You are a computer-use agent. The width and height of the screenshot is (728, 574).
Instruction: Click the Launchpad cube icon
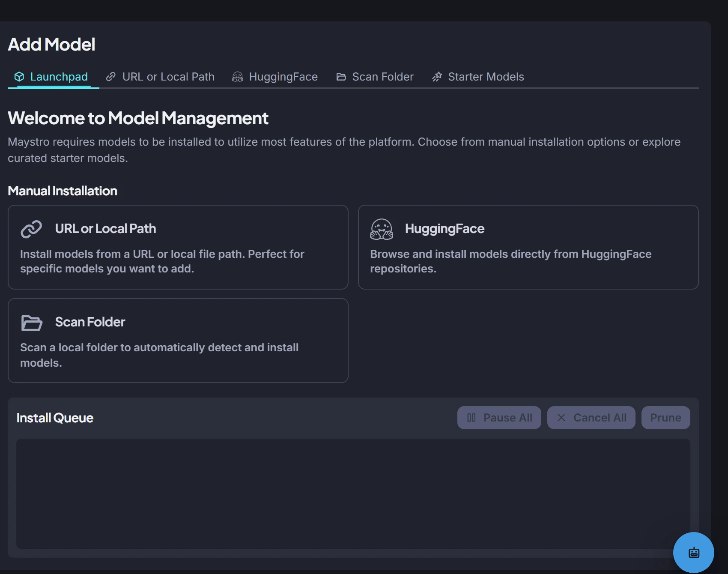(19, 77)
